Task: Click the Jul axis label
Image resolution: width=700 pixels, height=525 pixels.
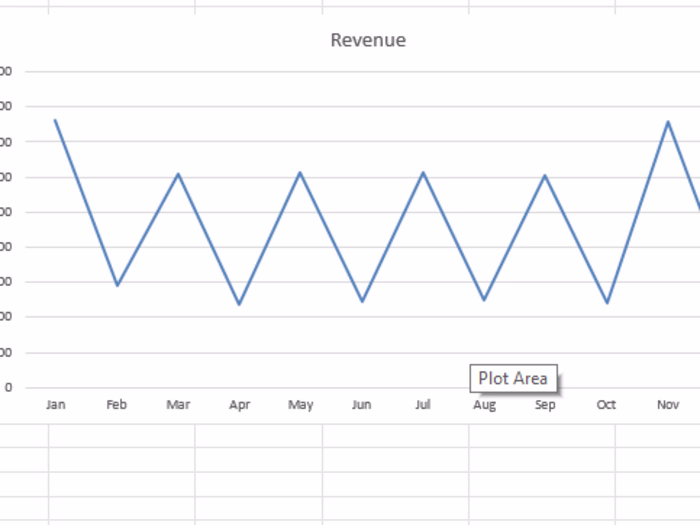Action: (423, 404)
